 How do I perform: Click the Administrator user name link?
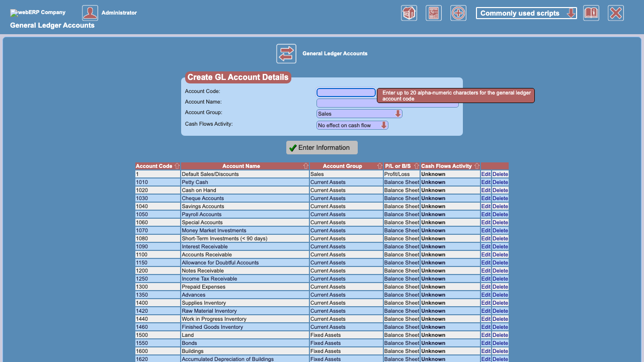(119, 13)
